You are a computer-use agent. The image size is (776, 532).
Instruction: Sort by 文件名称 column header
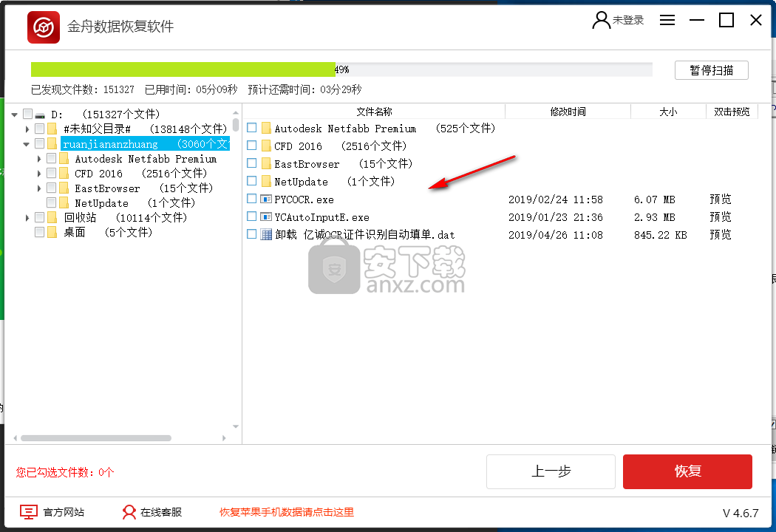point(374,112)
